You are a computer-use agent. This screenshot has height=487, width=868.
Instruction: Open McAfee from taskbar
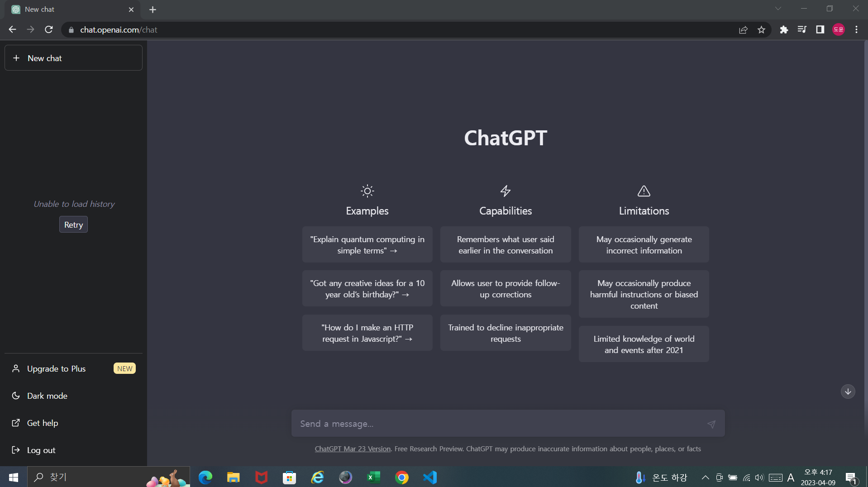pos(261,477)
